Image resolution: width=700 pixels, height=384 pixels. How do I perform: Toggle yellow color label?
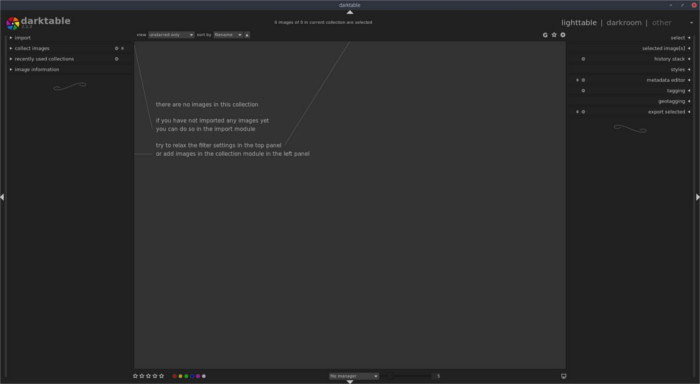point(180,376)
